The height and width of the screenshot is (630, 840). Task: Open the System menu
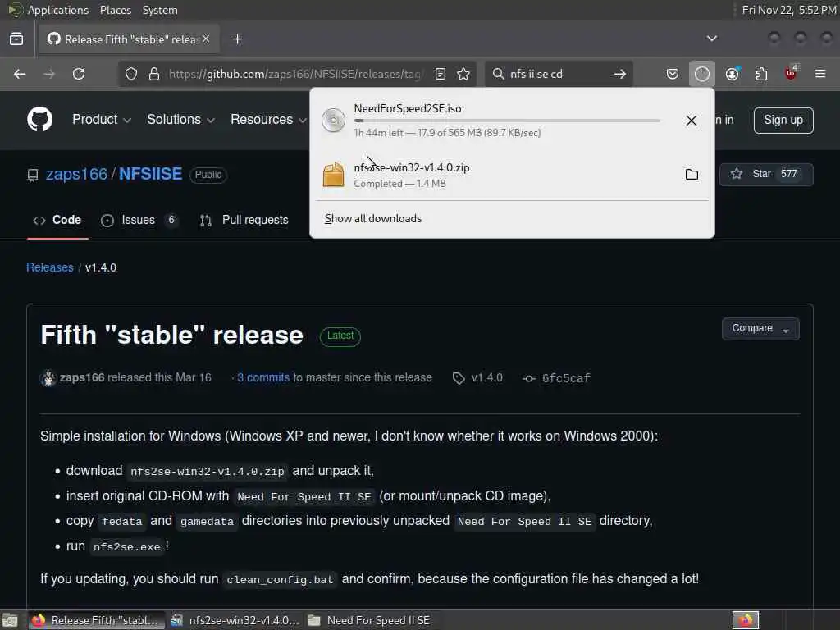click(160, 10)
